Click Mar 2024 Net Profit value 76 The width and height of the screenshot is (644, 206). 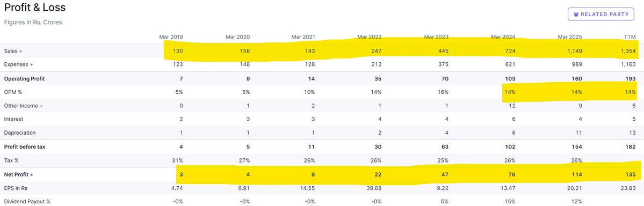click(512, 174)
